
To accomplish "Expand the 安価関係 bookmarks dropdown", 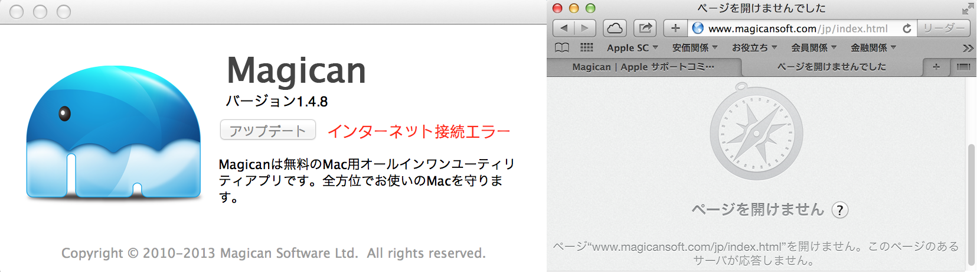I will tap(695, 47).
